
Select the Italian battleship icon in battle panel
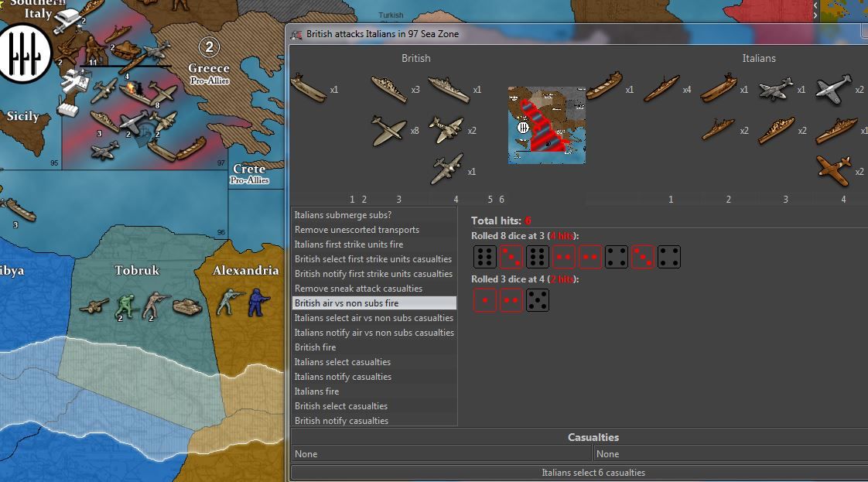[x=836, y=130]
